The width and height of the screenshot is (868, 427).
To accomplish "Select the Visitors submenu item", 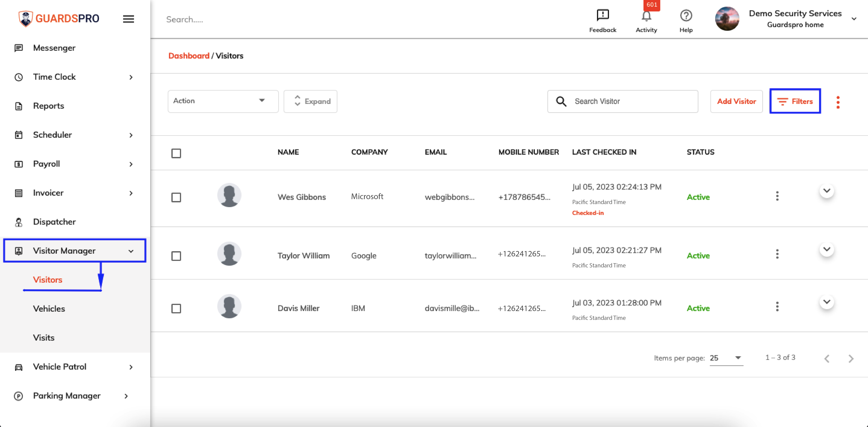I will coord(48,280).
